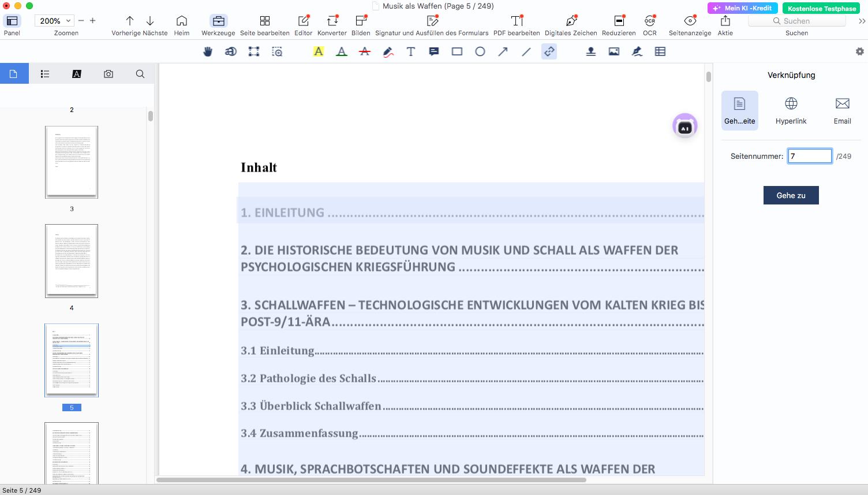Select the stamp tool

591,51
